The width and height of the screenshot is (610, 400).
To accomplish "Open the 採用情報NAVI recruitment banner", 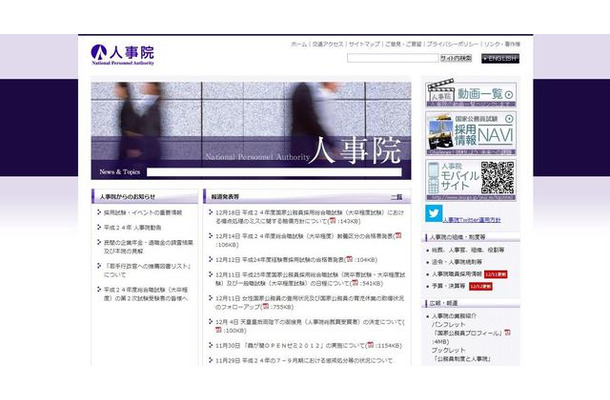I will [x=471, y=133].
